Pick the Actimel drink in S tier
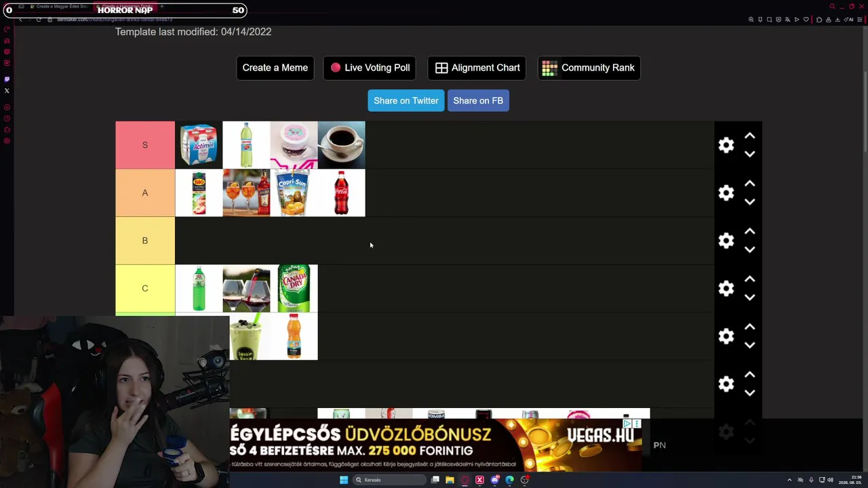The width and height of the screenshot is (868, 488). click(199, 145)
